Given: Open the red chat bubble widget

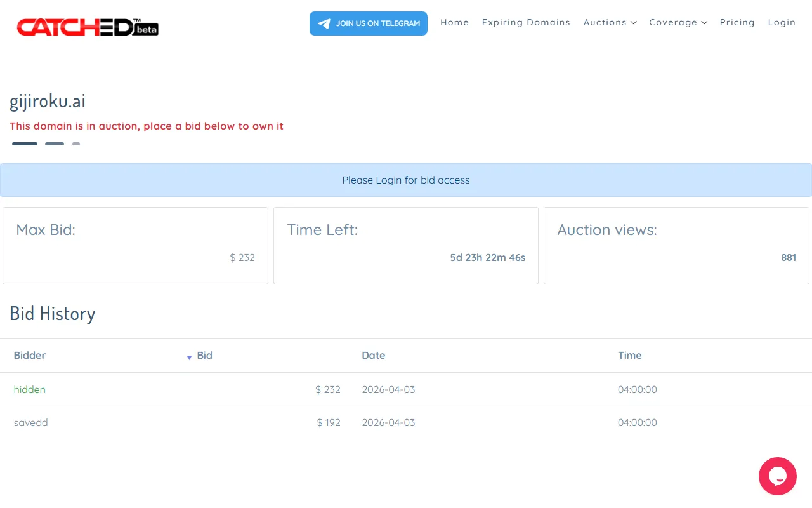Looking at the screenshot, I should pyautogui.click(x=777, y=476).
